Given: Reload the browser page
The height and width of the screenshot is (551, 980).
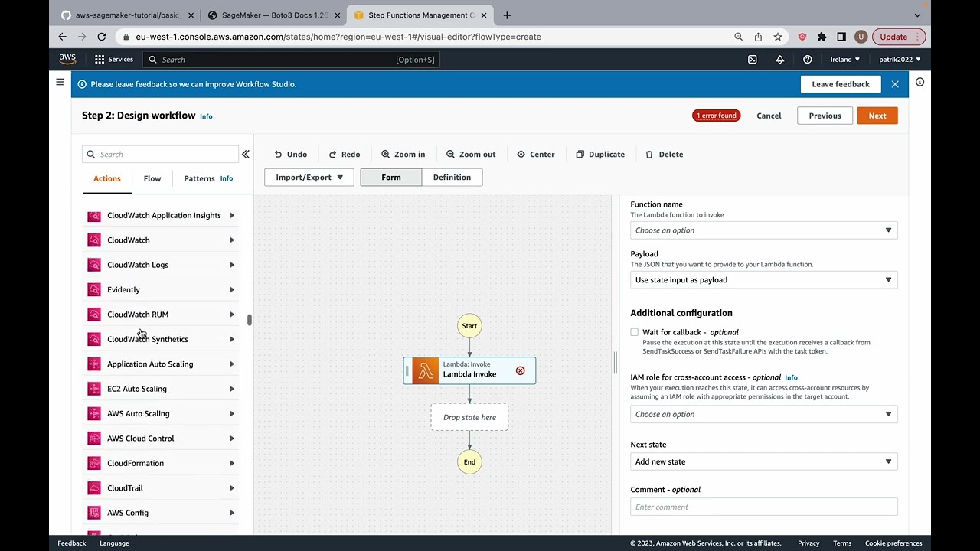Looking at the screenshot, I should click(102, 37).
